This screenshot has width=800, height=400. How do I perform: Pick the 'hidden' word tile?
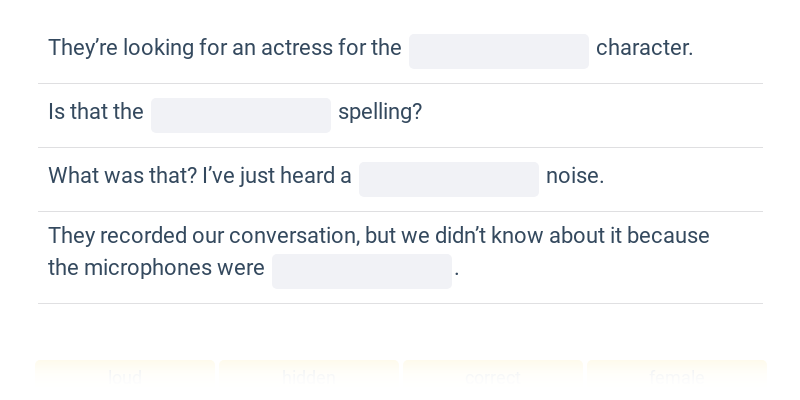309,378
